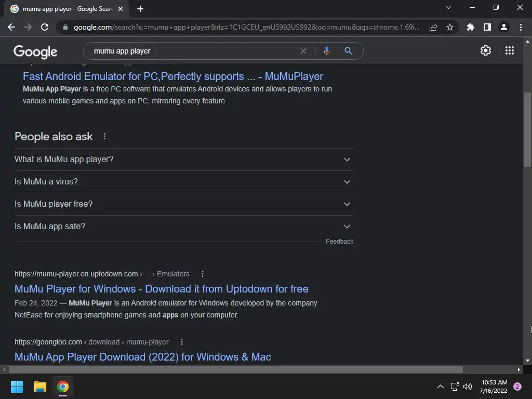Image resolution: width=532 pixels, height=399 pixels.
Task: Open Fast Android Emulator MuMuPlayer result
Action: pyautogui.click(x=172, y=76)
